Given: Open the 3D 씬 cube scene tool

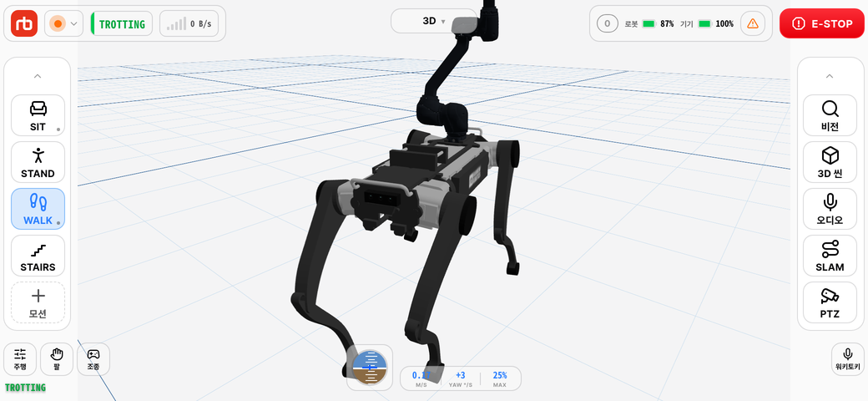Looking at the screenshot, I should point(830,162).
